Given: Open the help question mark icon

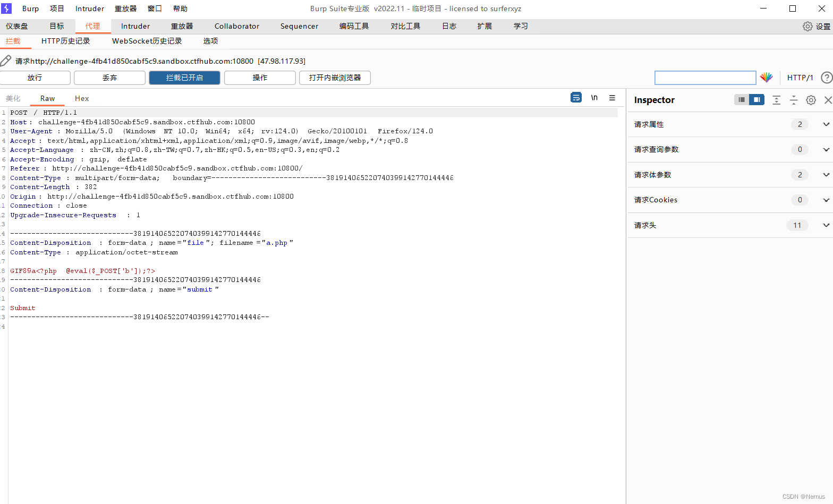Looking at the screenshot, I should 827,78.
